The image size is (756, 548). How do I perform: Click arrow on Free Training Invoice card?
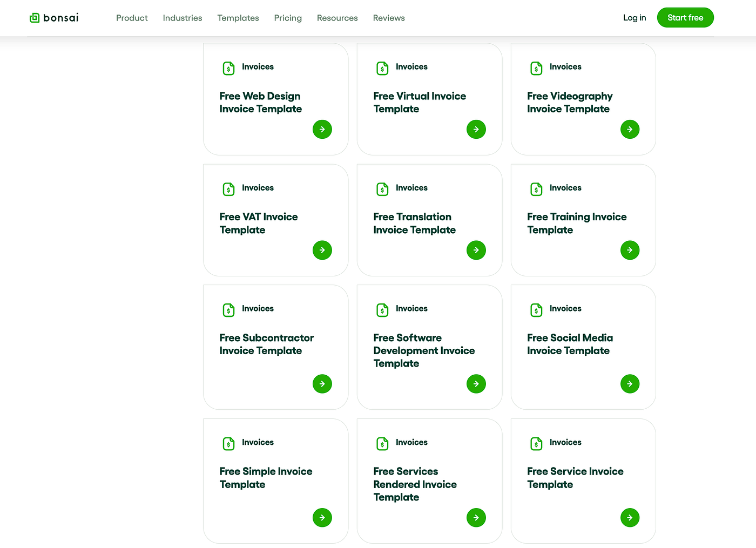630,250
